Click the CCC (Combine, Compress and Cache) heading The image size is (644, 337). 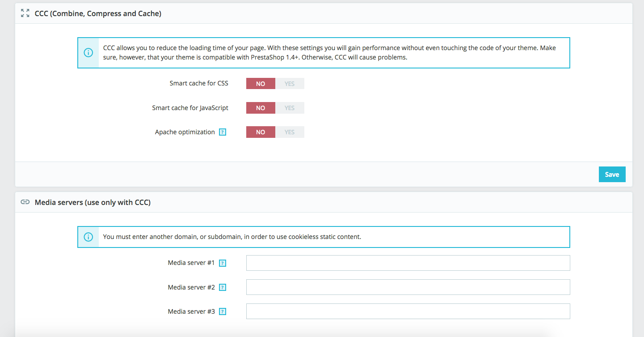(x=98, y=13)
